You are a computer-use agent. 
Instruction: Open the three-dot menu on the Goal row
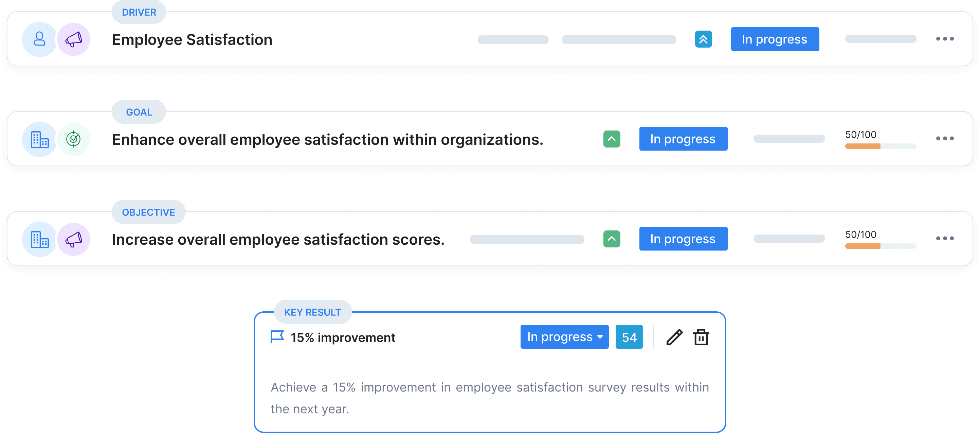point(945,139)
